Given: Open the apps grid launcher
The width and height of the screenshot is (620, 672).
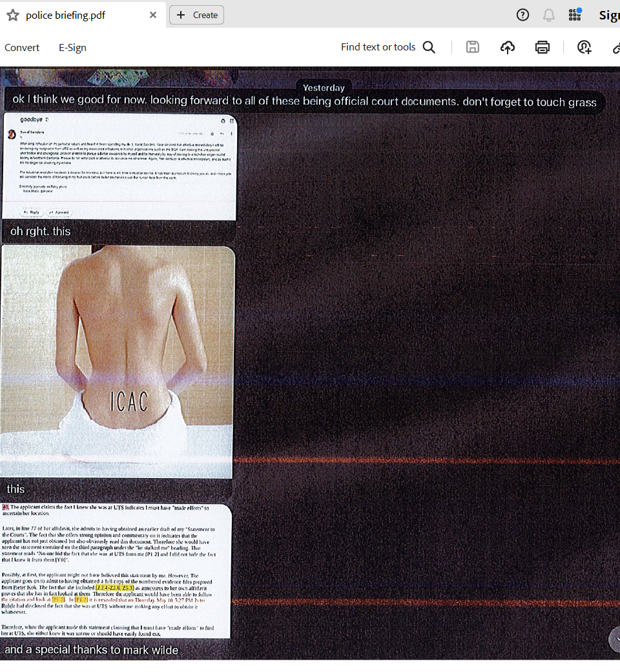Looking at the screenshot, I should (x=575, y=15).
